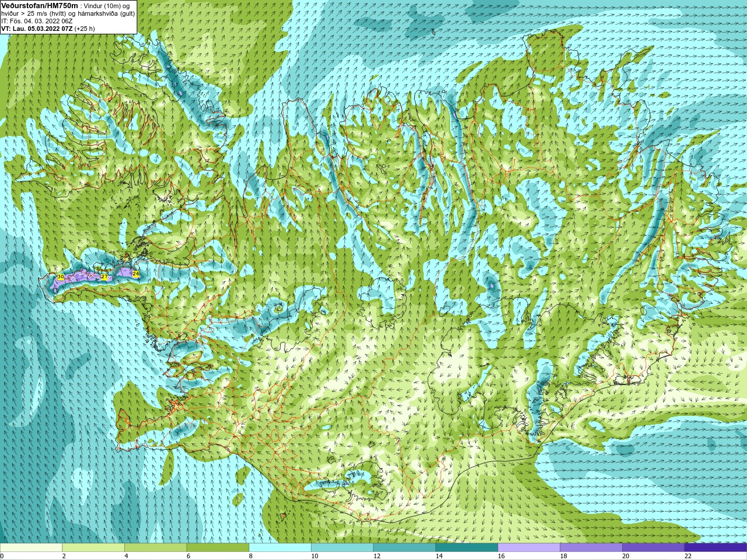Select the 20–22 m/s legend color swatch

(x=653, y=548)
